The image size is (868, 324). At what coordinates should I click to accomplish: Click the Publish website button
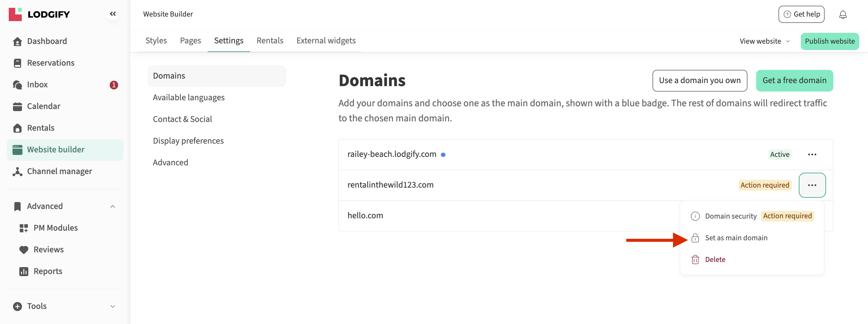(829, 41)
